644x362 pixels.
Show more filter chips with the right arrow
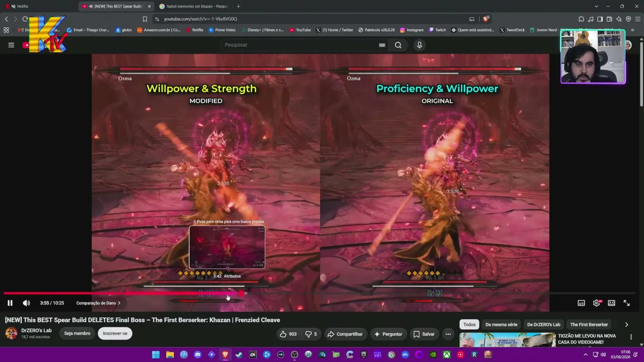(x=626, y=324)
